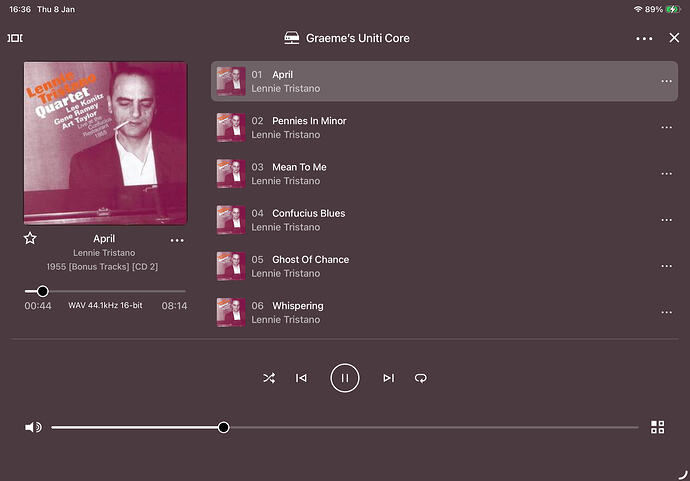Image resolution: width=690 pixels, height=481 pixels.
Task: Click the thumbnail for Whispering
Action: tap(231, 312)
